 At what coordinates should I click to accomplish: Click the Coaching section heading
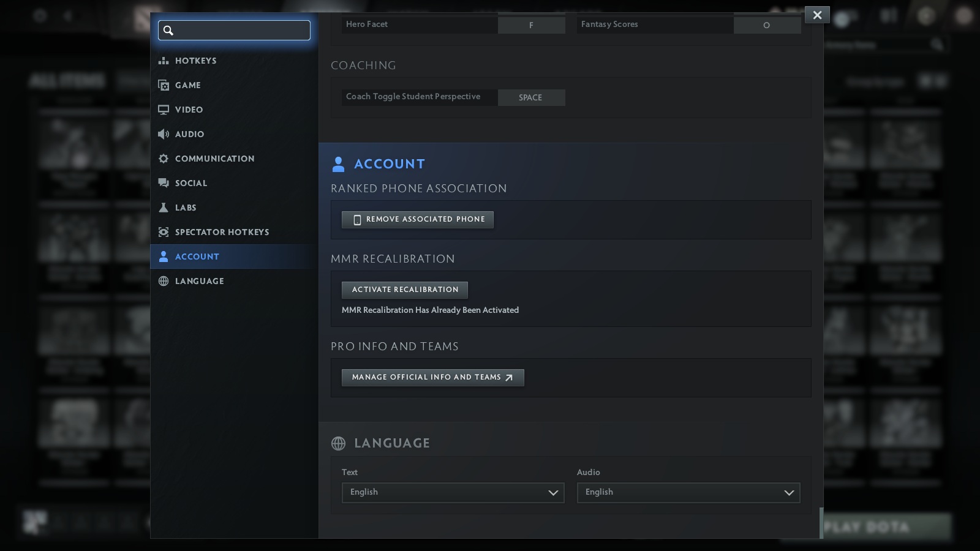pos(363,66)
